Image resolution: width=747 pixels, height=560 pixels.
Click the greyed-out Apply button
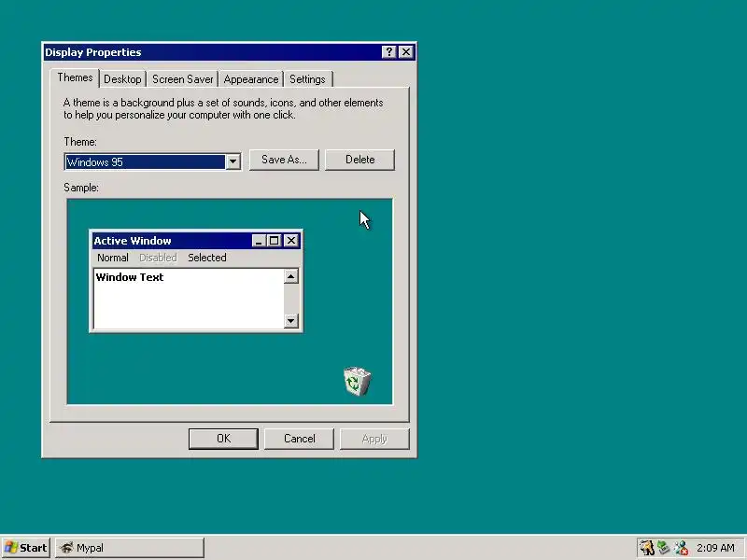click(374, 439)
